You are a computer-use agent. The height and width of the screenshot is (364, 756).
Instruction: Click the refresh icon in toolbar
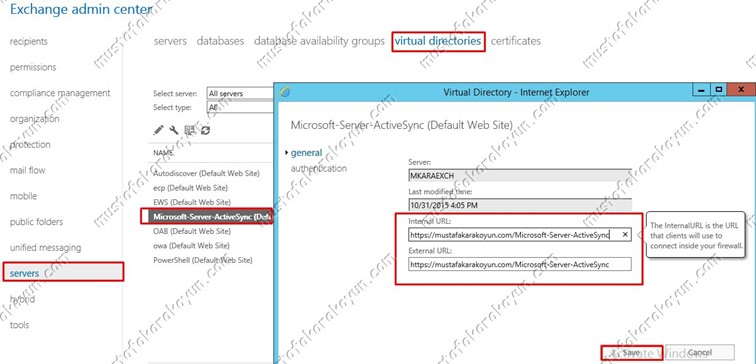pyautogui.click(x=205, y=130)
